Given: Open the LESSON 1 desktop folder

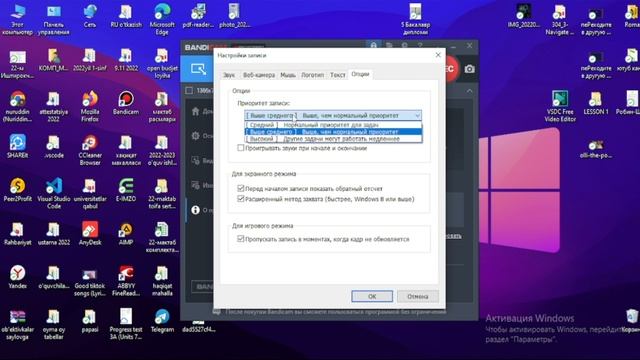Looking at the screenshot, I should click(x=596, y=103).
